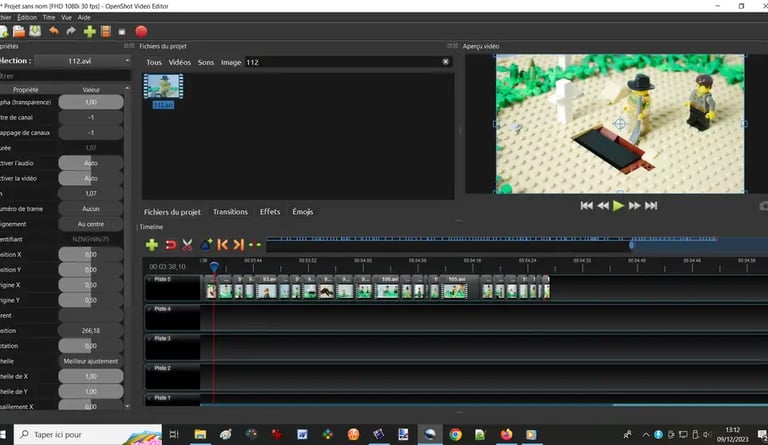Open the Activer l'audio Auto dropdown

click(91, 163)
